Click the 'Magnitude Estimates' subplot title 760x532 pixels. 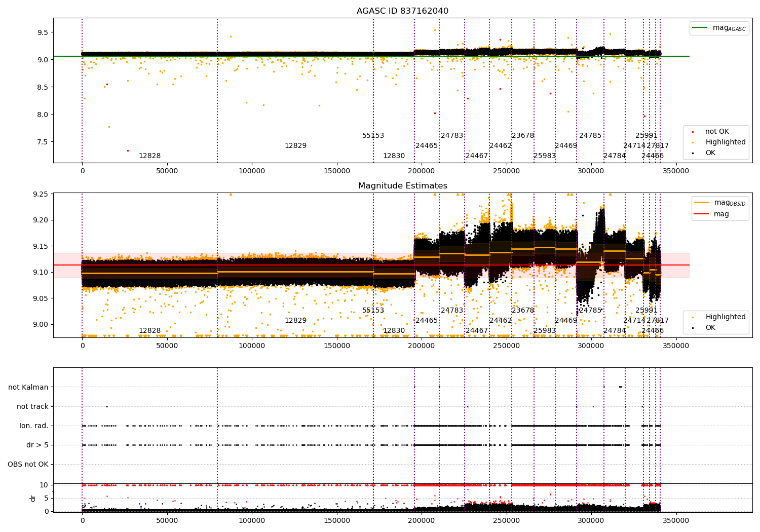(x=402, y=186)
